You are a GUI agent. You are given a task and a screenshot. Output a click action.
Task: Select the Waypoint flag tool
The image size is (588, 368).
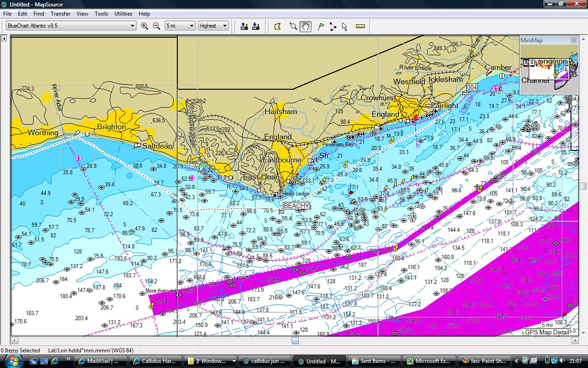click(321, 26)
